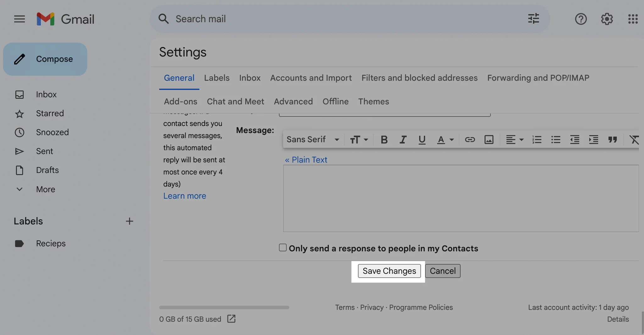Insert a link in the message

click(x=470, y=140)
